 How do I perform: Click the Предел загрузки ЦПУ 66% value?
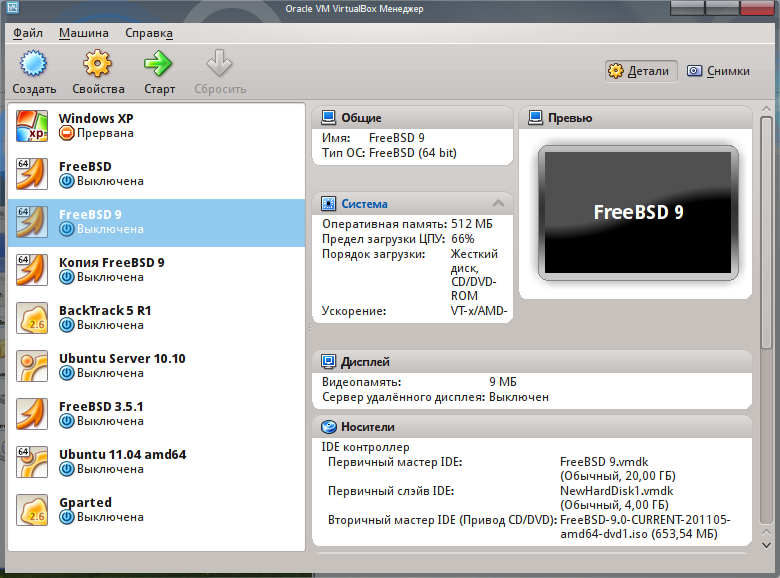tap(463, 239)
